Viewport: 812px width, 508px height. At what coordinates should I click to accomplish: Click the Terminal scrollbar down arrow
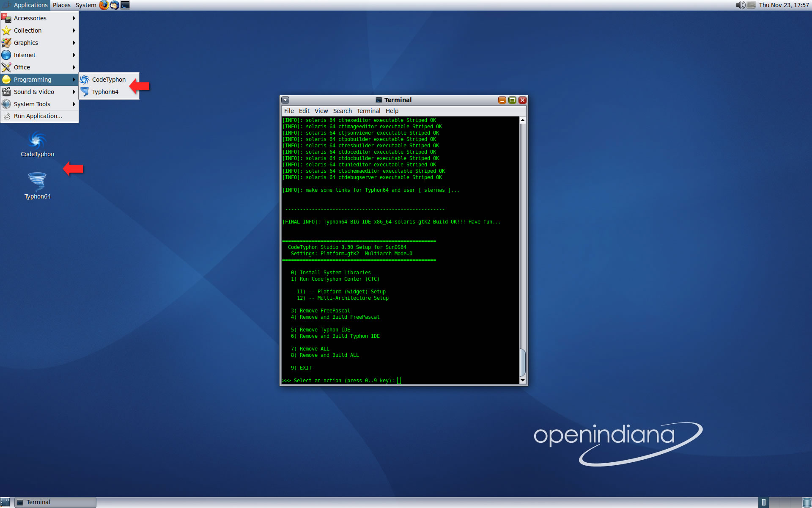click(523, 380)
